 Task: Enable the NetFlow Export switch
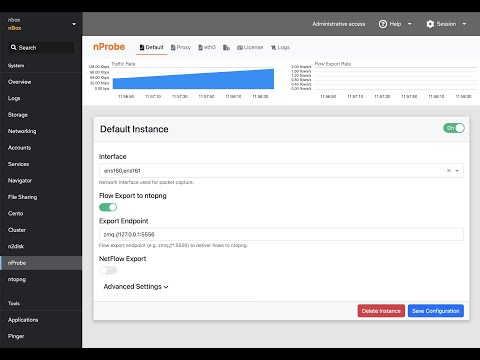tap(108, 270)
